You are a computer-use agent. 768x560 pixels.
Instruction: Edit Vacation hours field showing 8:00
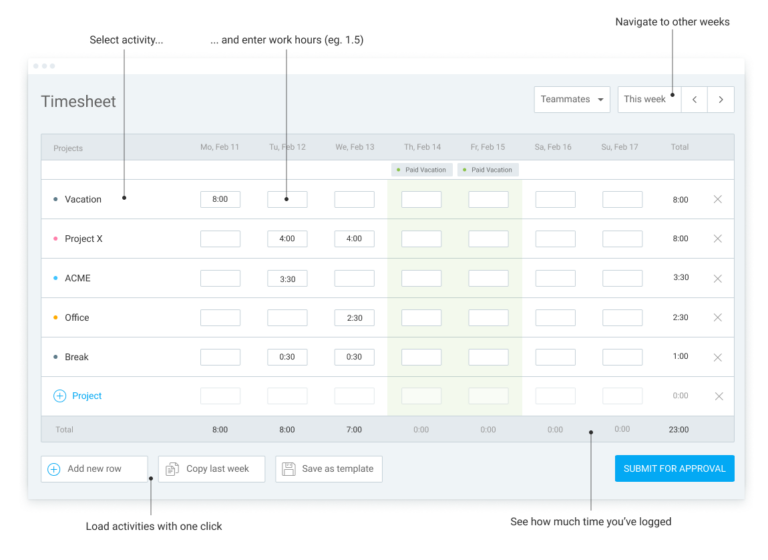tap(220, 199)
